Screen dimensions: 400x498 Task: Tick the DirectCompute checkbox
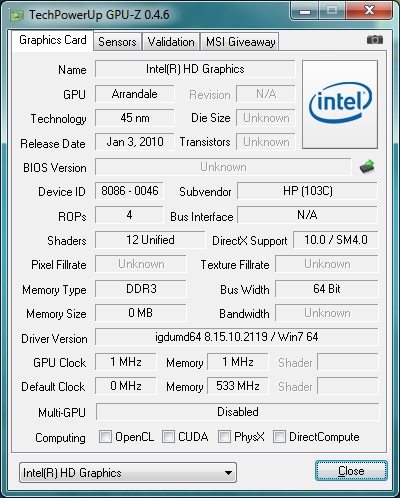[x=279, y=436]
